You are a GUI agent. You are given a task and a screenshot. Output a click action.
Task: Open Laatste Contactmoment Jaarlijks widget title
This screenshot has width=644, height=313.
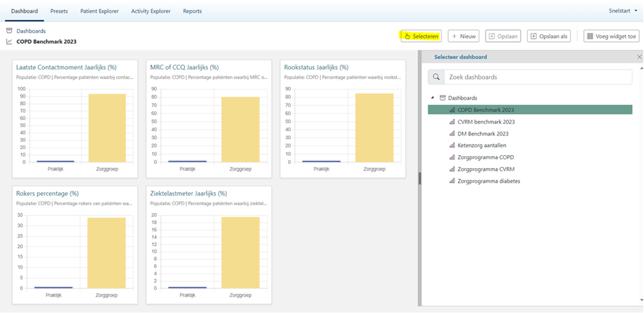[67, 67]
